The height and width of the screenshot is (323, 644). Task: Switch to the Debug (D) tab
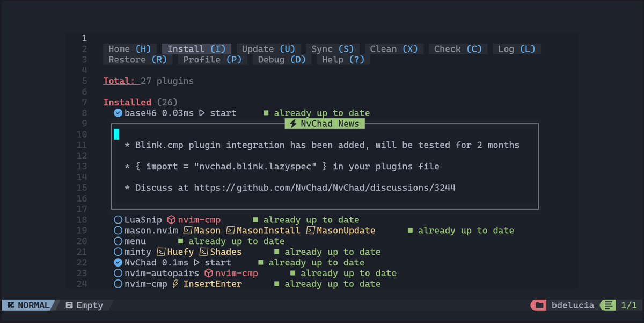(x=282, y=60)
